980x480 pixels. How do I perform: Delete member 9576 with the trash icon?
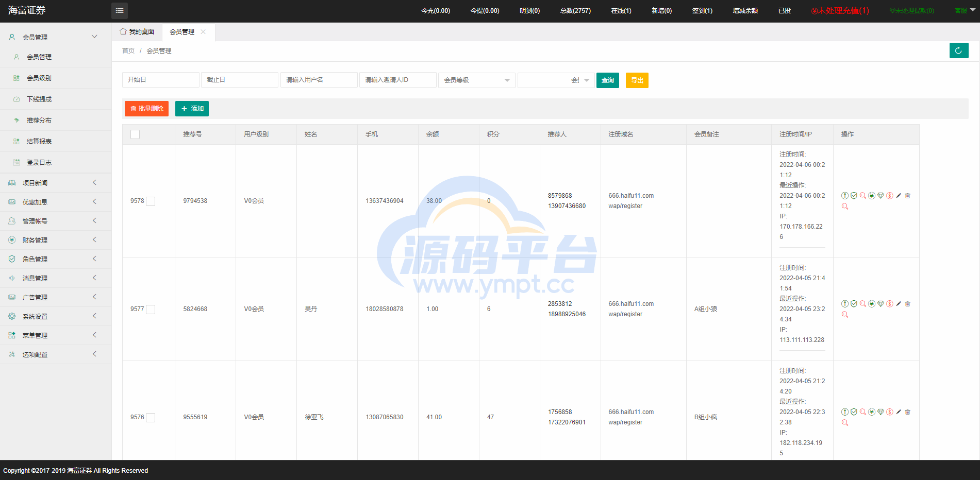tap(908, 412)
